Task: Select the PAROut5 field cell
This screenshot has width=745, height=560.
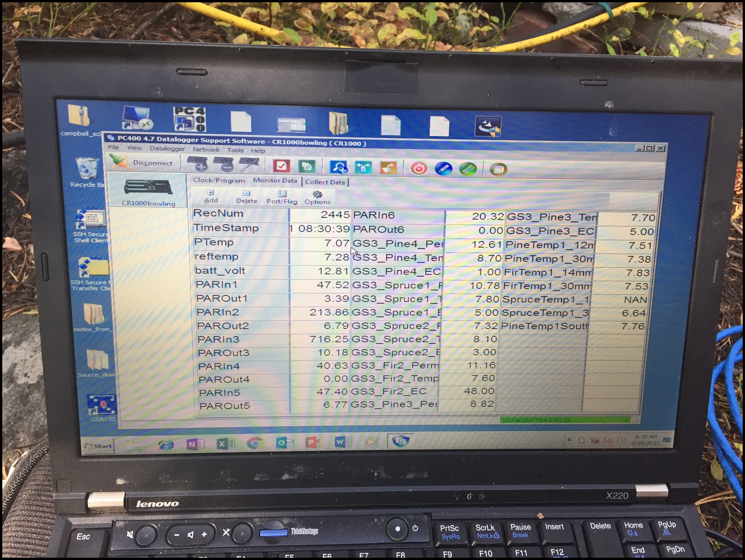Action: 244,406
